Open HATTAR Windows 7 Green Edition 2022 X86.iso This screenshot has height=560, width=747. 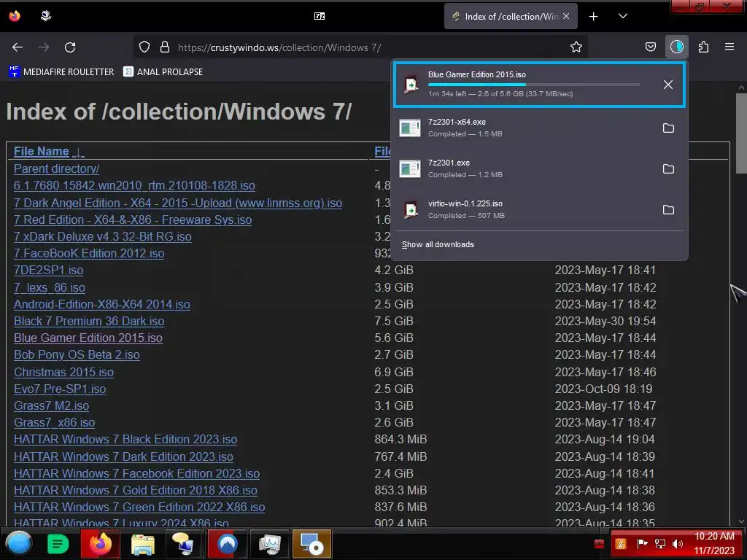coord(139,507)
